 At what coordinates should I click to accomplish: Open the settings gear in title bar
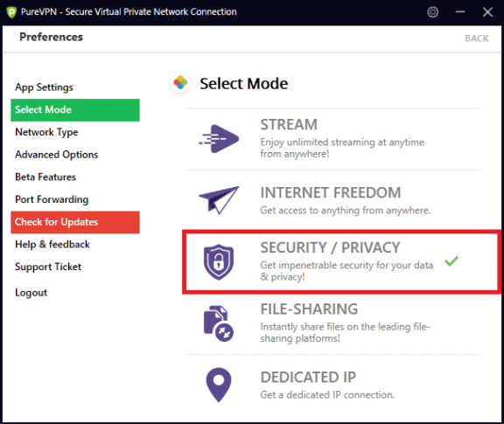coord(432,12)
